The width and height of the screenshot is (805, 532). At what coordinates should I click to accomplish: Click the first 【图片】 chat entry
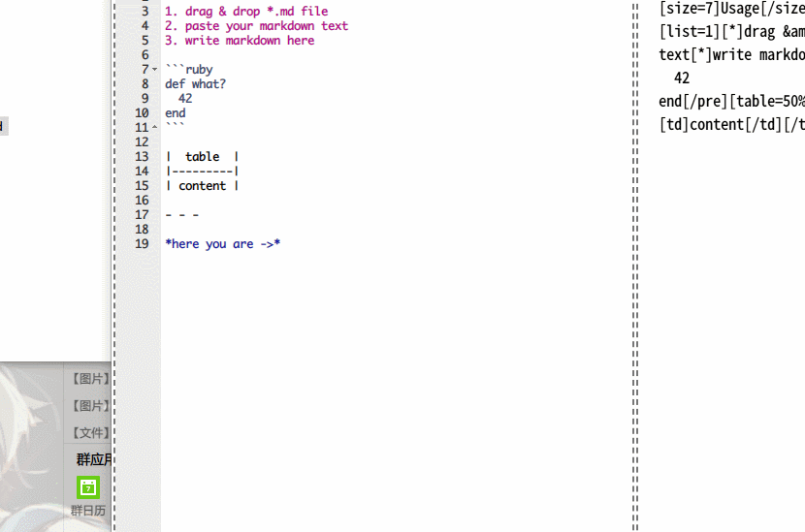[x=90, y=379]
